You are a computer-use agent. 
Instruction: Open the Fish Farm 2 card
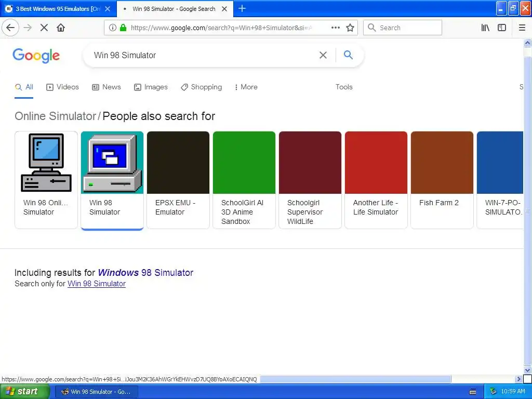(442, 180)
